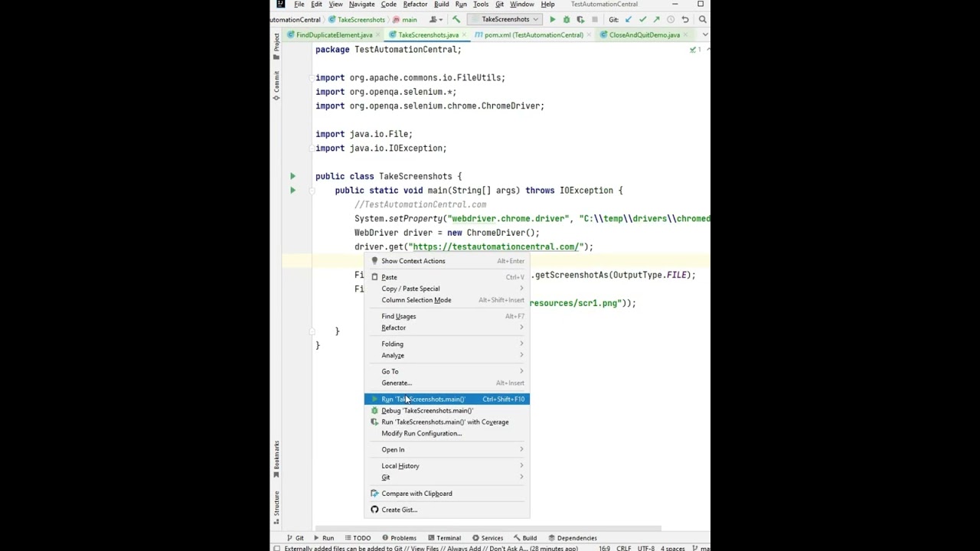Click the run gutter arrow beside main method
The image size is (980, 551).
click(292, 191)
